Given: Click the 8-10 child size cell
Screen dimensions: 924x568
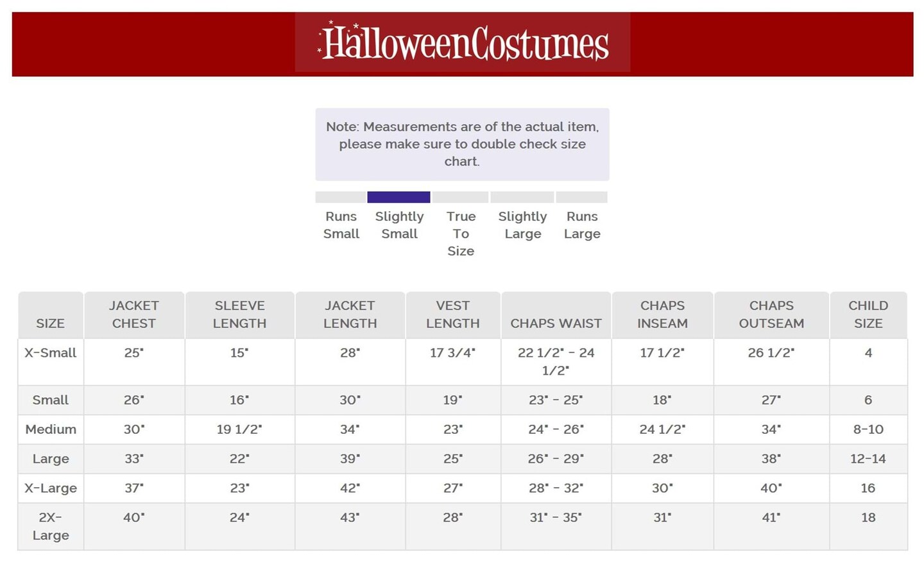Looking at the screenshot, I should [868, 429].
